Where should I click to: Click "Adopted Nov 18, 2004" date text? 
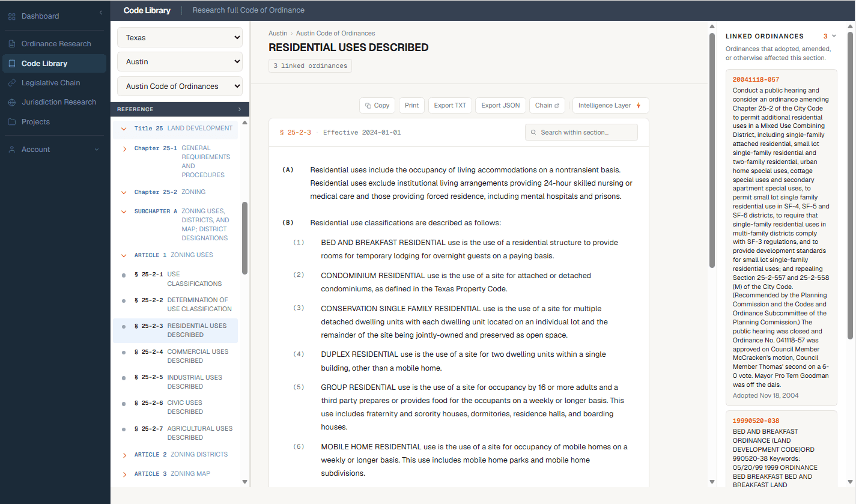tap(765, 396)
